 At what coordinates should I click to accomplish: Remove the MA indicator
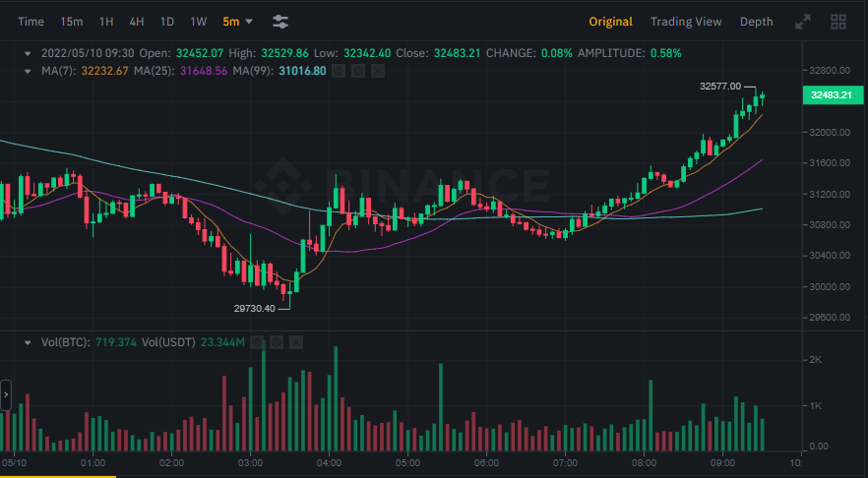tap(378, 71)
